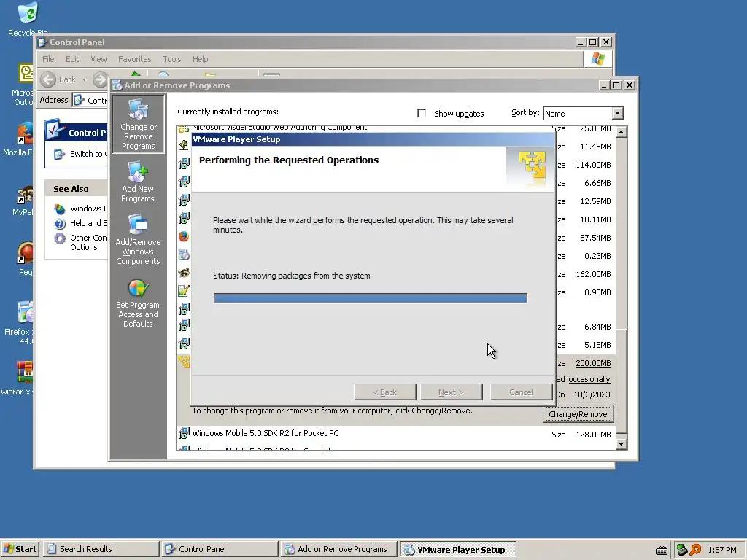Open the Favorites menu in Control Panel

134,59
